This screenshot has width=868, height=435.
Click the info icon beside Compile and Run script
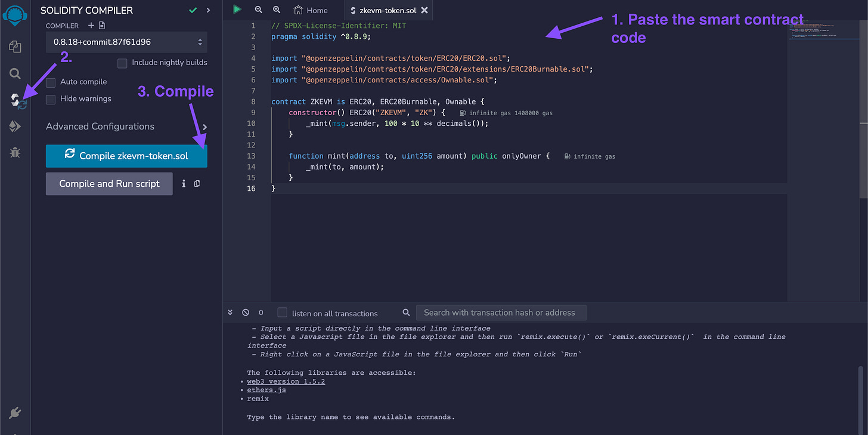(x=184, y=184)
